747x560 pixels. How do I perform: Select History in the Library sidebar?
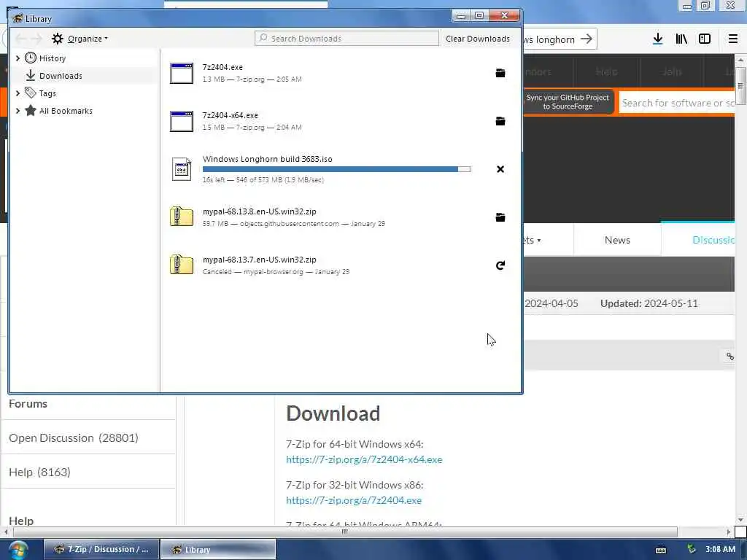click(53, 58)
